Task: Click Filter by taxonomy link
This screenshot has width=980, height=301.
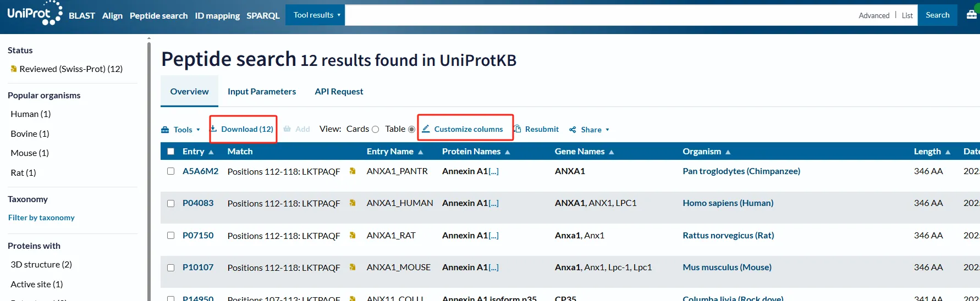Action: click(41, 218)
